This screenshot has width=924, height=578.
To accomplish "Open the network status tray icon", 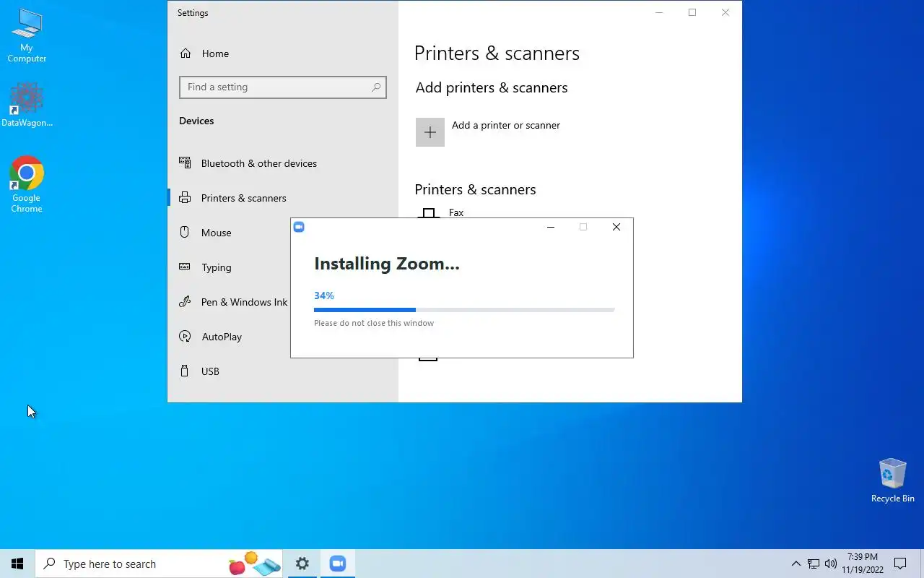I will point(814,564).
